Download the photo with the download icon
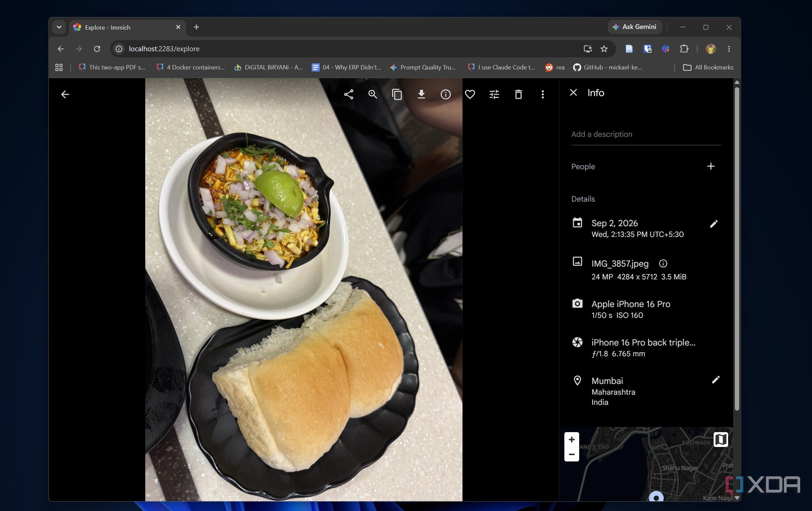 tap(421, 94)
